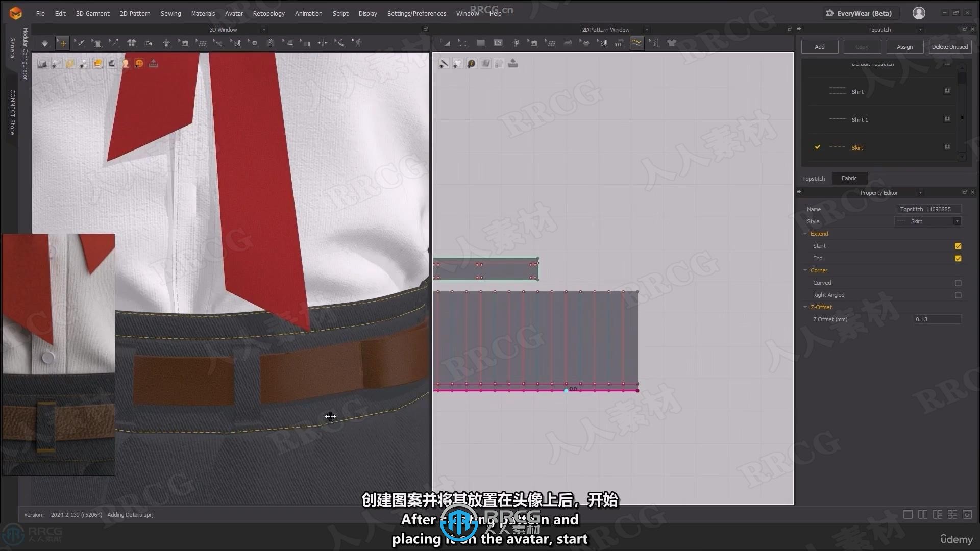Save the Skirt topstitch with its disk icon
980x551 pixels.
(x=947, y=147)
